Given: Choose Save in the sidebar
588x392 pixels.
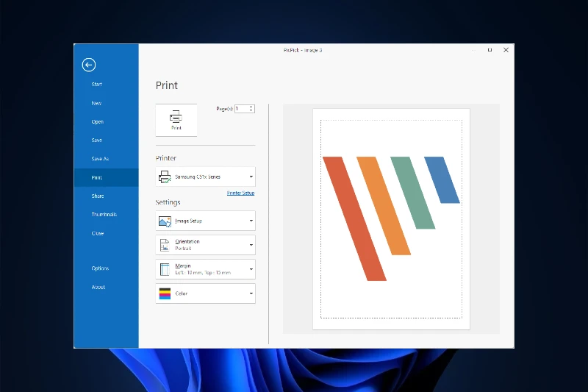Looking at the screenshot, I should point(107,140).
